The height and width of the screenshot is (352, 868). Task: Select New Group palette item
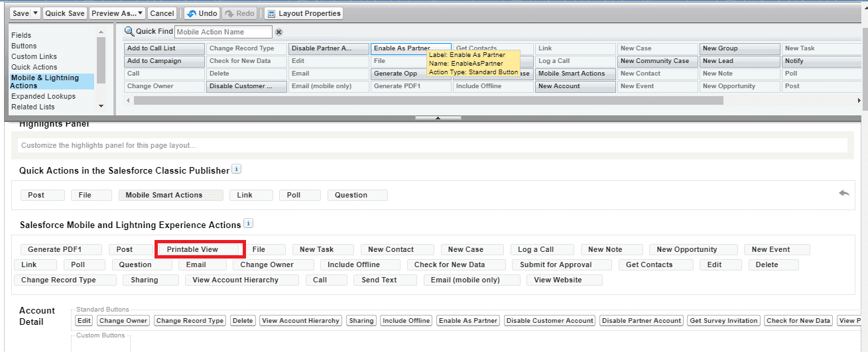click(739, 48)
